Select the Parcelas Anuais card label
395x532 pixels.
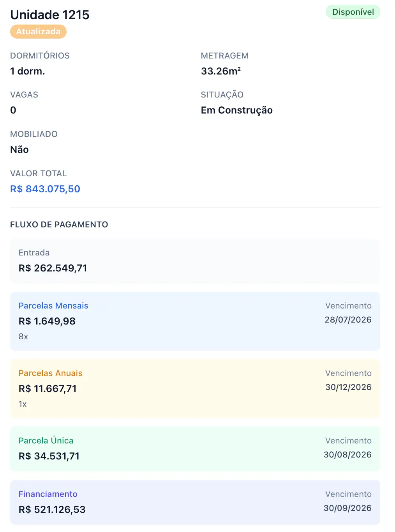coord(51,373)
